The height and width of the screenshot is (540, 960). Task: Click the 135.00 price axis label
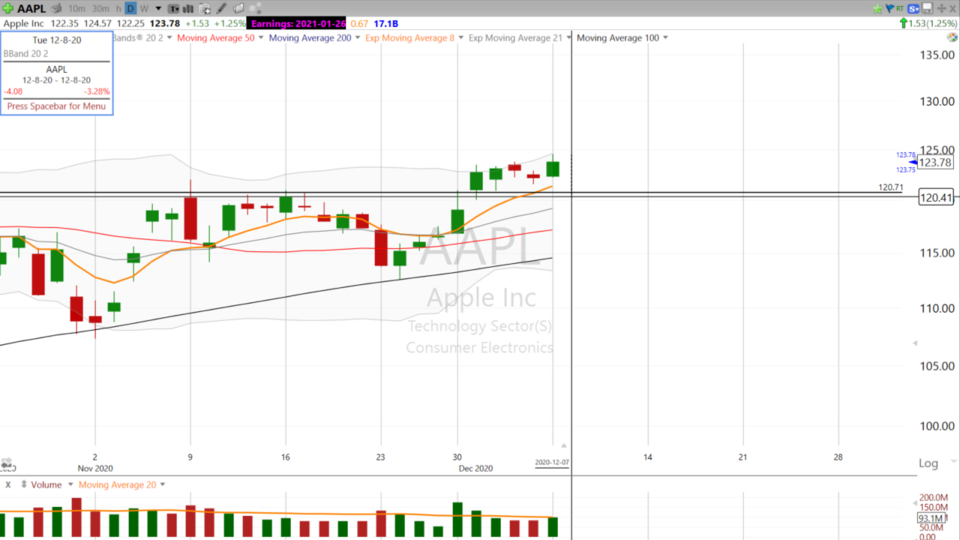point(937,55)
